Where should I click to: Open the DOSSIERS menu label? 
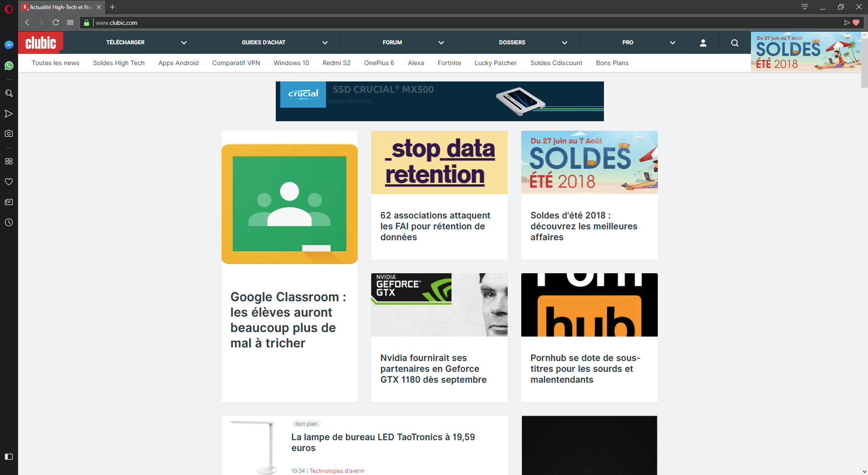[512, 43]
